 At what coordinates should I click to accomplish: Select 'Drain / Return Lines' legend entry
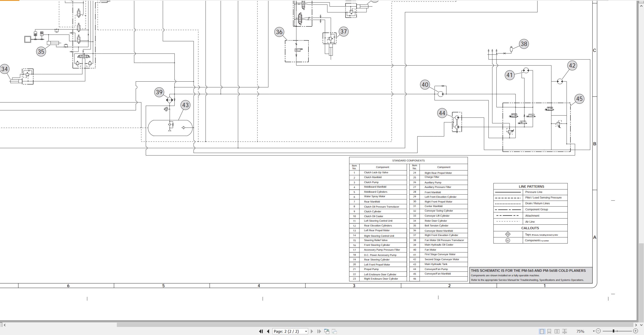(538, 204)
